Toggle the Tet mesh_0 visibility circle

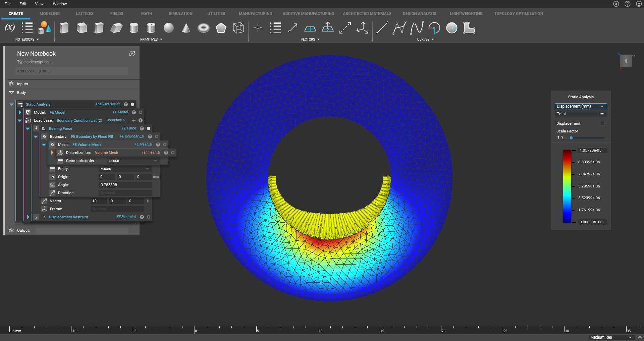tap(173, 153)
